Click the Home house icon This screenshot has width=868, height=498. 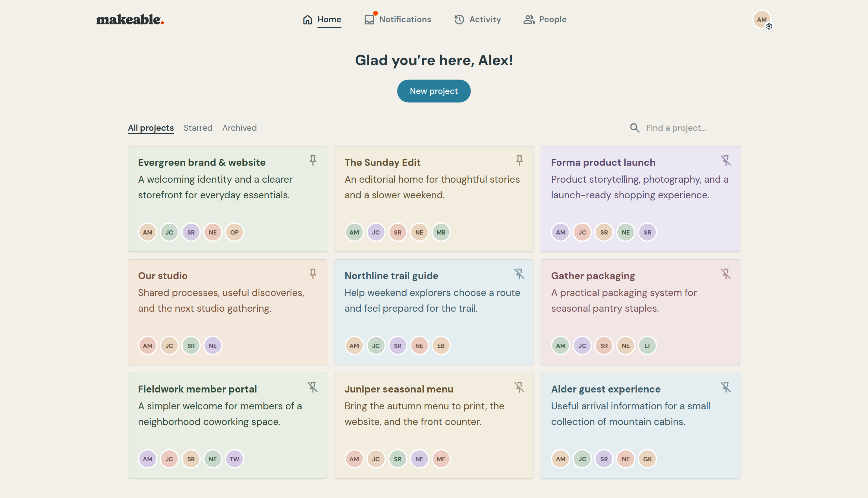pyautogui.click(x=307, y=20)
